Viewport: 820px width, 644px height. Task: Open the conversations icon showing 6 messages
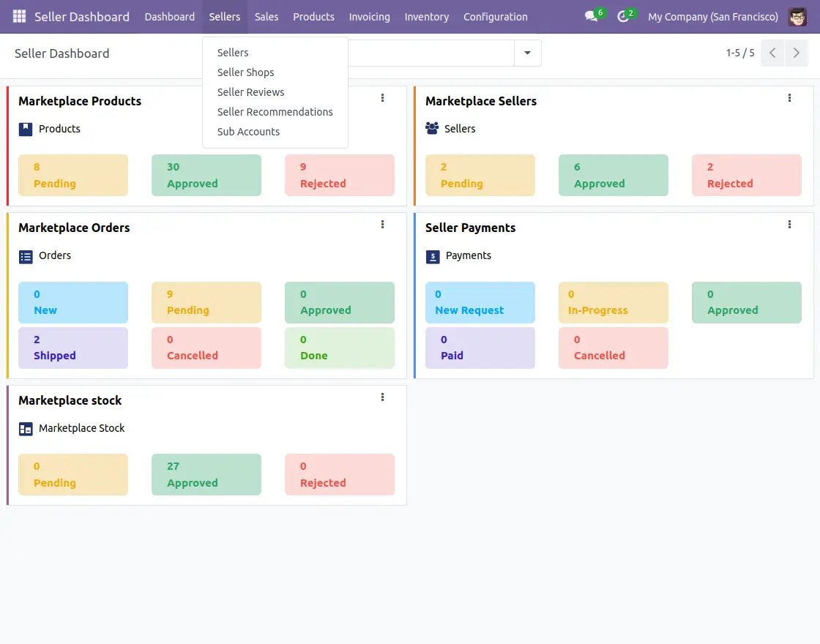590,16
